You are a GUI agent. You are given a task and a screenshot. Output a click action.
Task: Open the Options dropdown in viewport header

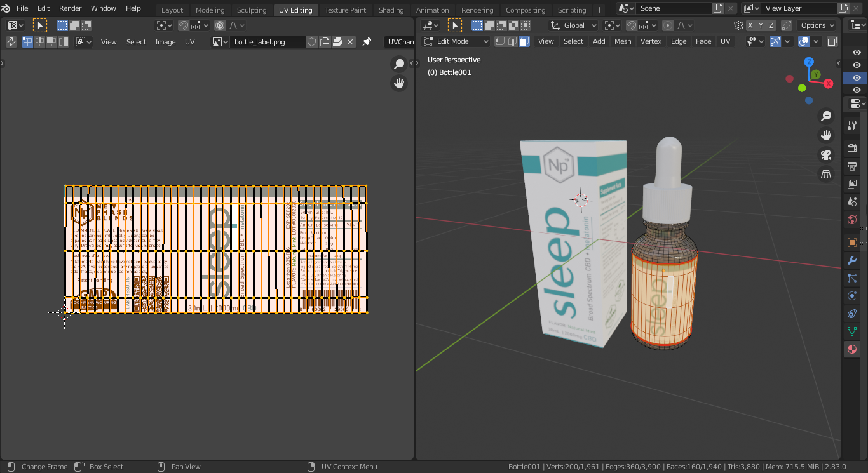point(817,25)
